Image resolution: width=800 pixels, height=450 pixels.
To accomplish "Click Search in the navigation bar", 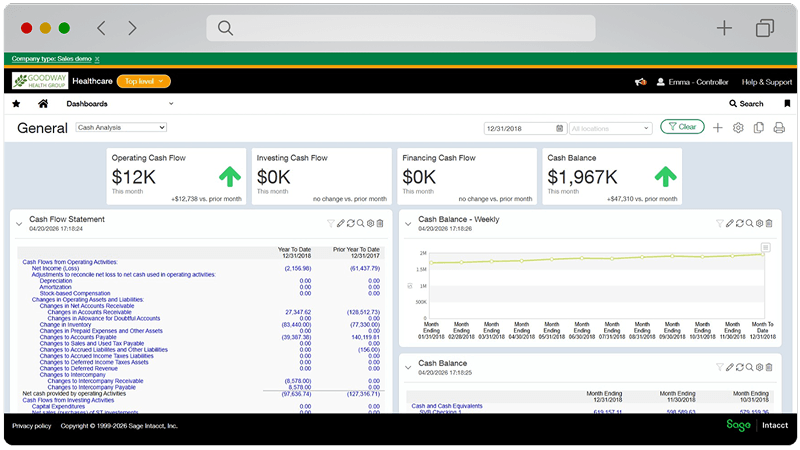I will (x=746, y=104).
